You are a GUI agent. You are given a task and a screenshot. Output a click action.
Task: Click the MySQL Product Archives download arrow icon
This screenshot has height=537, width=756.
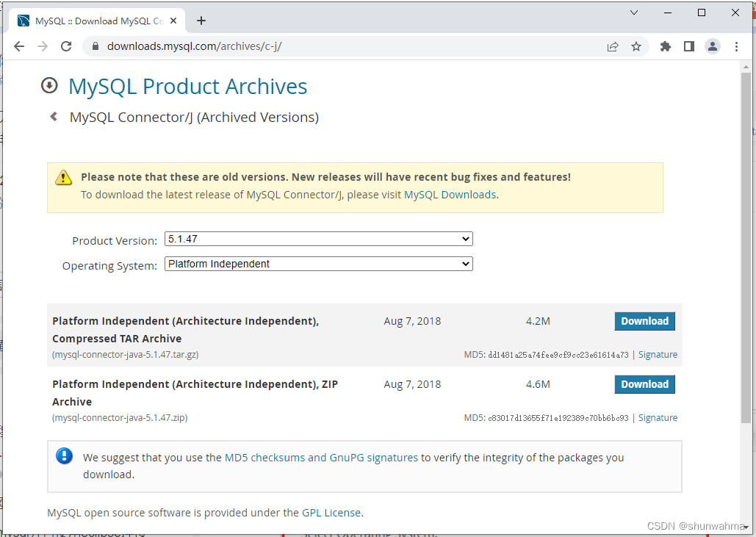tap(48, 85)
